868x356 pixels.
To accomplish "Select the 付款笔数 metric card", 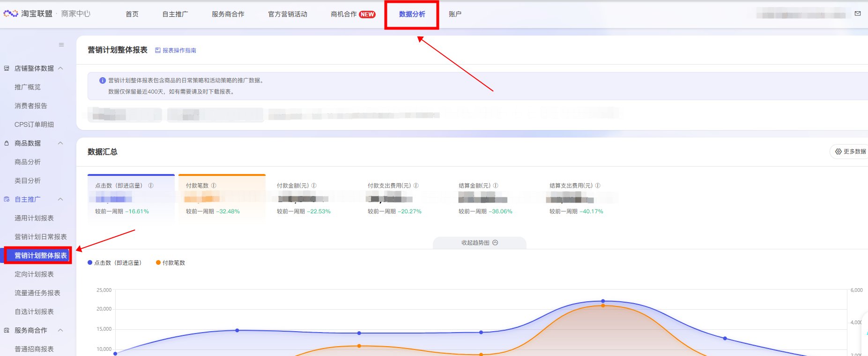I will pyautogui.click(x=222, y=197).
